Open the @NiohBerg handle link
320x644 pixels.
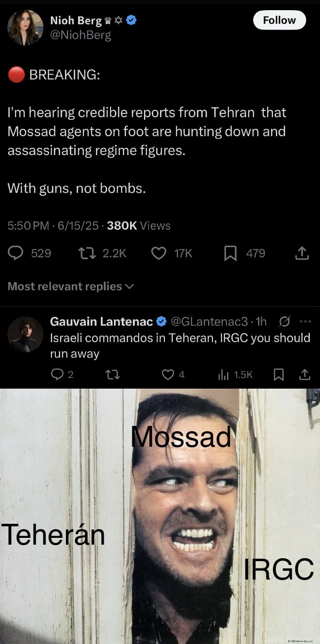pyautogui.click(x=81, y=35)
